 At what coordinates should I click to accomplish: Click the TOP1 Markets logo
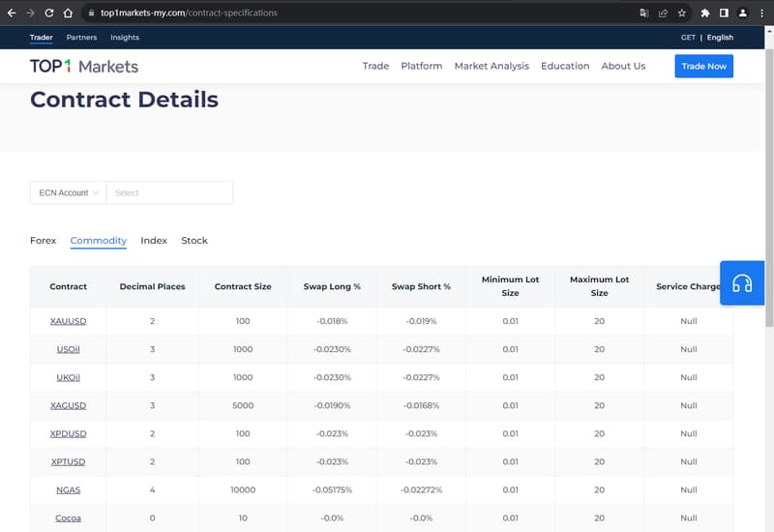coord(84,66)
